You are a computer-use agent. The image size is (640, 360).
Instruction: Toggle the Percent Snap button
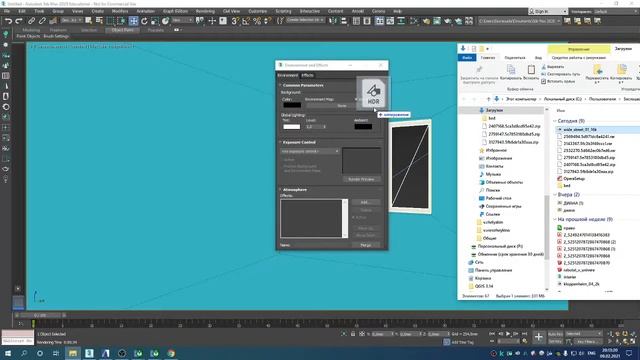[x=257, y=21]
